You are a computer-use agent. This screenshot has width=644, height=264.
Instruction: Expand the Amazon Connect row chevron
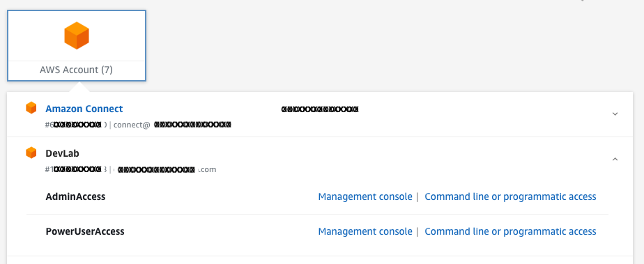click(615, 114)
